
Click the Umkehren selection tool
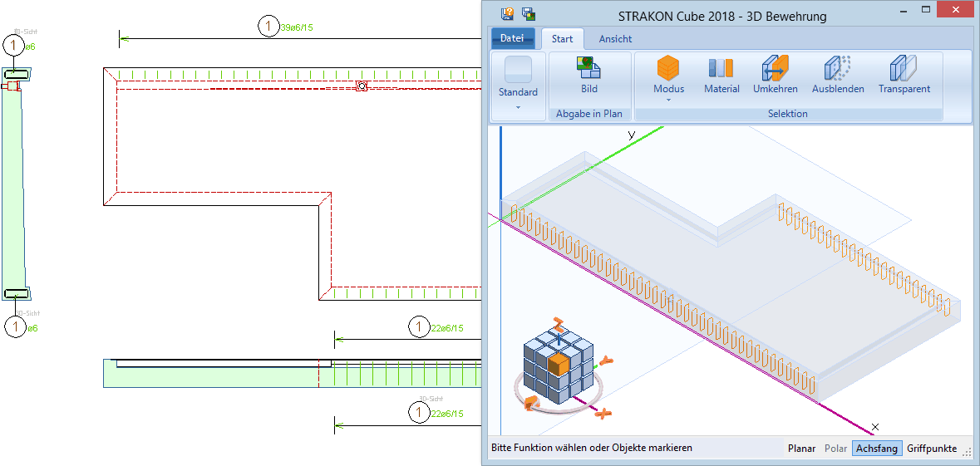tap(776, 75)
